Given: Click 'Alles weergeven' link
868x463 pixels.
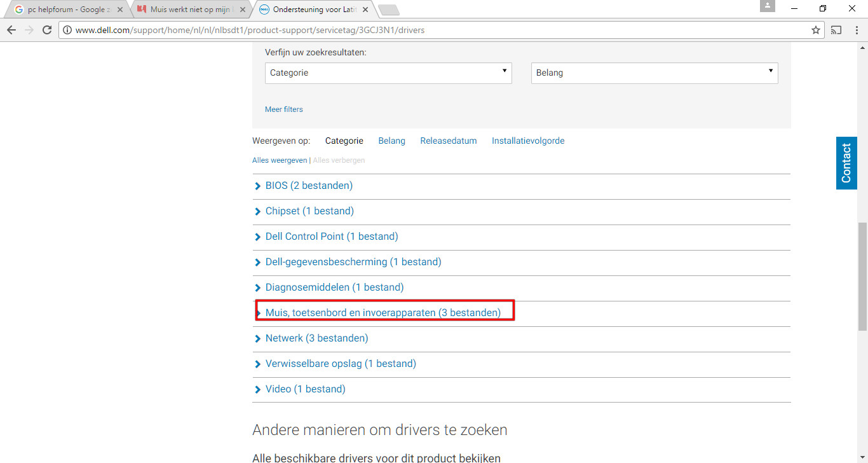Looking at the screenshot, I should 280,160.
